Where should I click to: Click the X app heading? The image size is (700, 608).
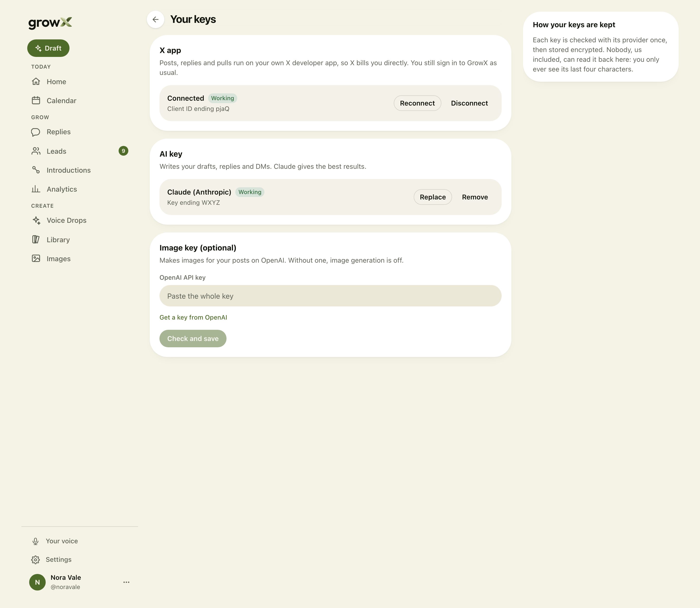(x=170, y=51)
